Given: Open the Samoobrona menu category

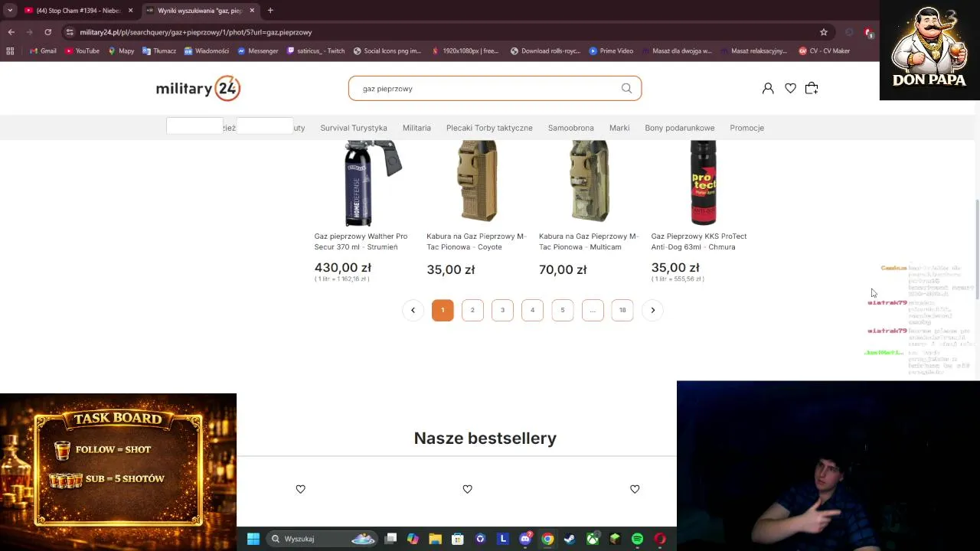Looking at the screenshot, I should (x=570, y=128).
